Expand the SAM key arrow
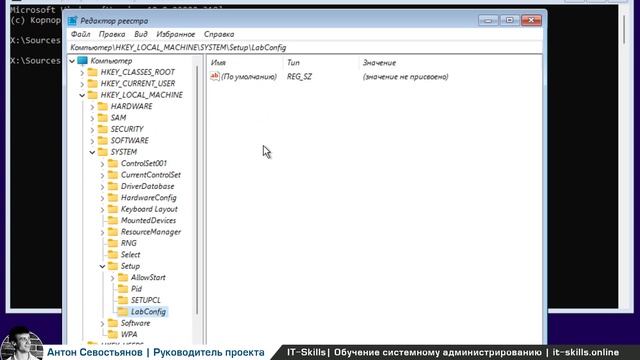The width and height of the screenshot is (640, 360). pyautogui.click(x=92, y=118)
